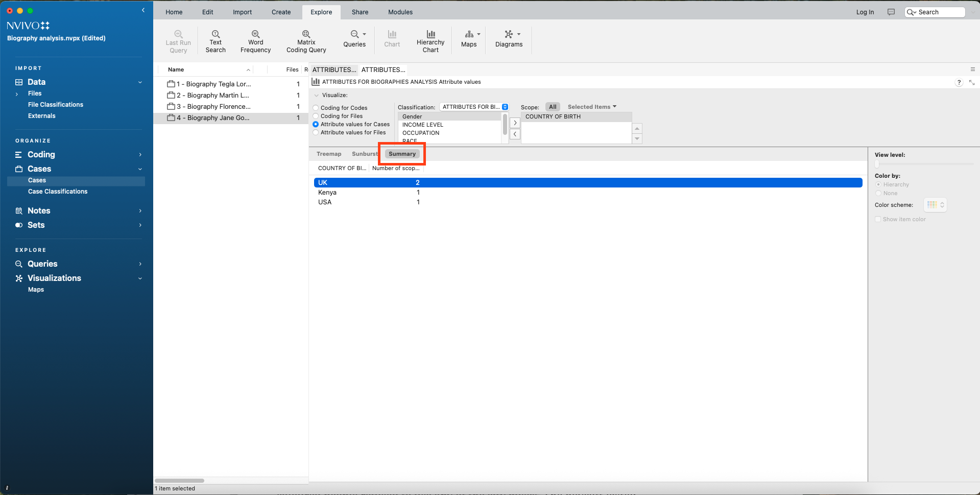Open the Color scheme picker

935,205
